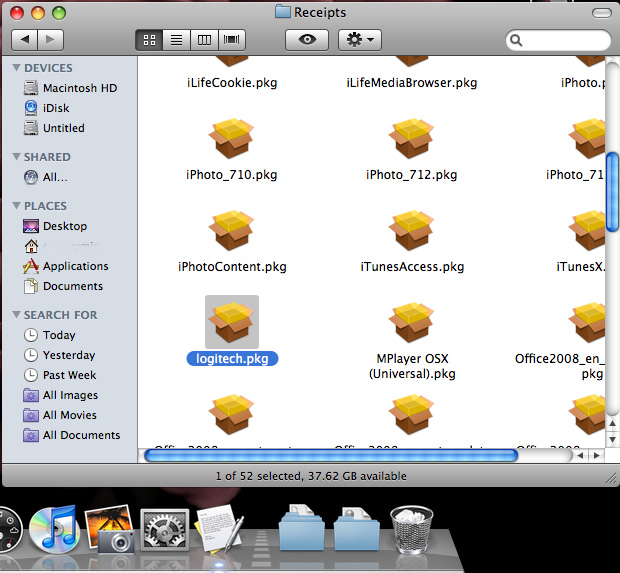Collapse the DEVICES section

tap(17, 68)
